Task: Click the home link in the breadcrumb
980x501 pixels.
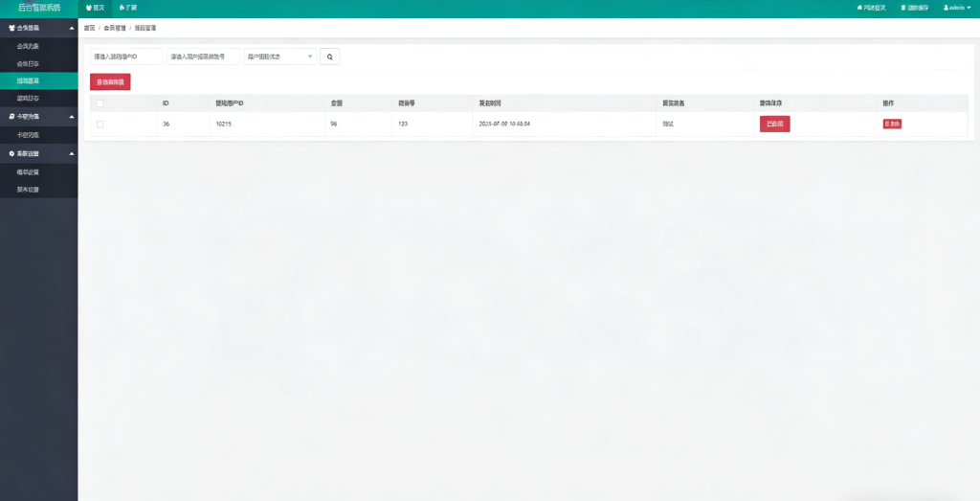Action: click(x=90, y=28)
